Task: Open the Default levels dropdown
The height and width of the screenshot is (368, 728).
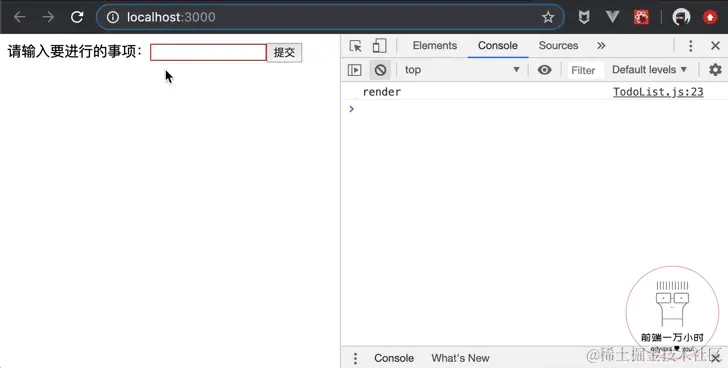Action: tap(649, 70)
